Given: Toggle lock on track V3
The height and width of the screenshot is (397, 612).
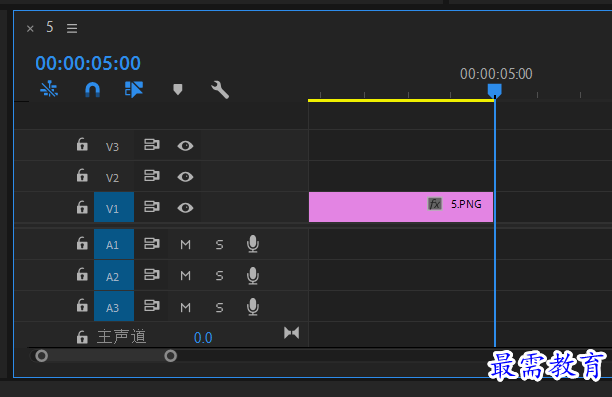Looking at the screenshot, I should pos(82,144).
